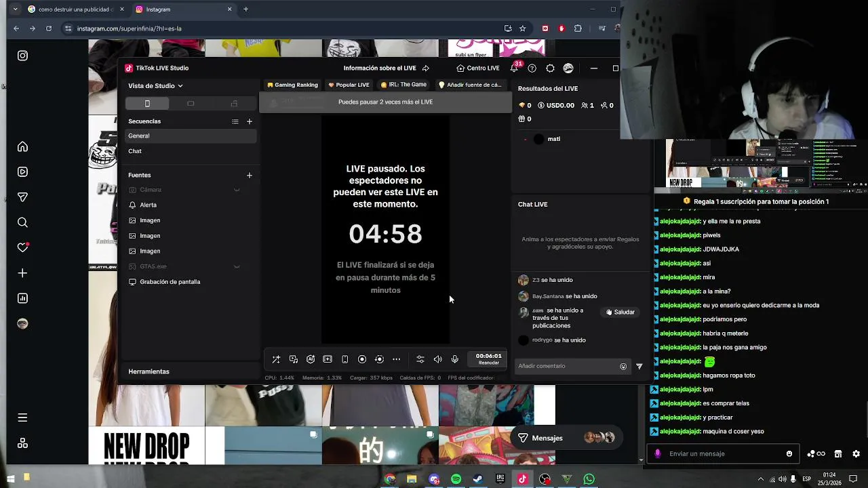
Task: Select the Alerta source
Action: click(191, 205)
